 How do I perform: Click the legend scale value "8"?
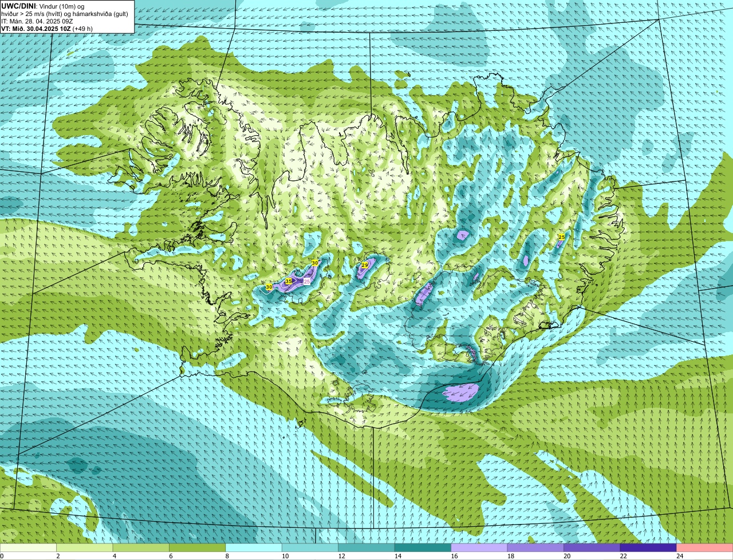click(227, 556)
